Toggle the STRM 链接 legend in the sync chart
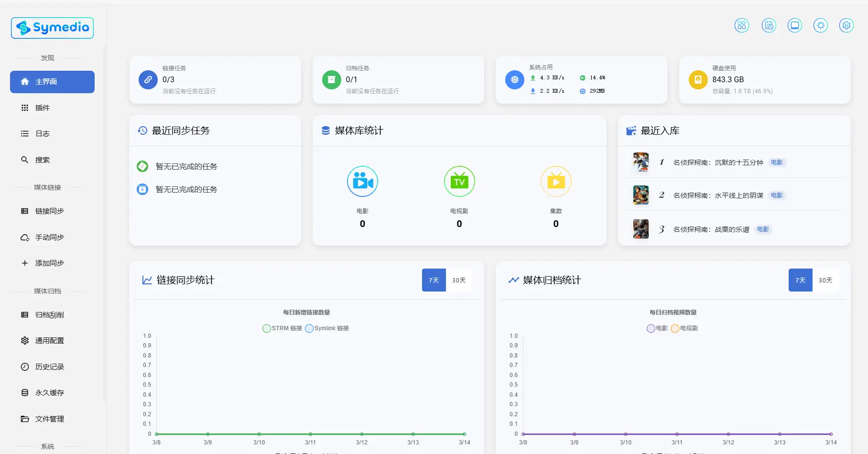This screenshot has width=868, height=454. tap(282, 328)
